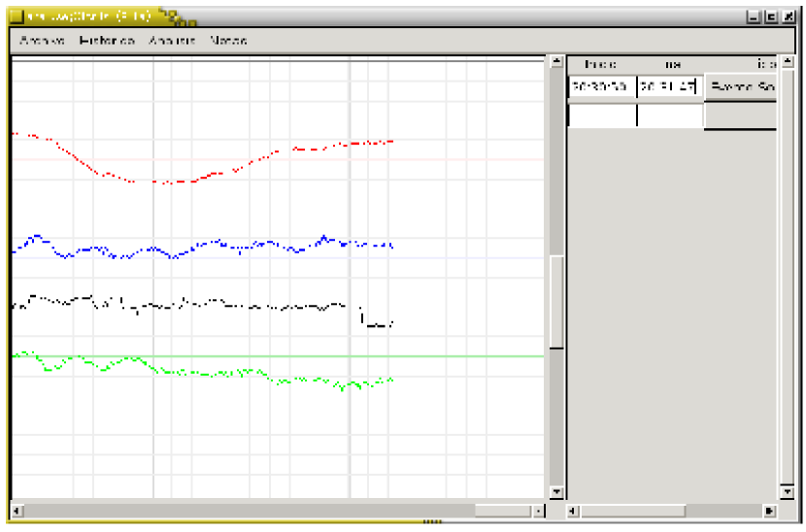Click the application icon in the title bar
This screenshot has height=532, width=806.
(x=17, y=17)
